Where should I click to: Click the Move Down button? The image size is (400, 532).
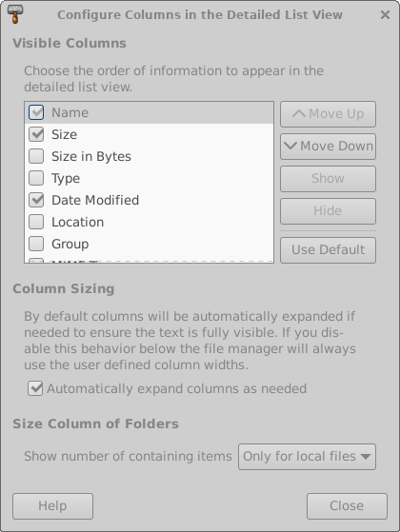click(328, 147)
